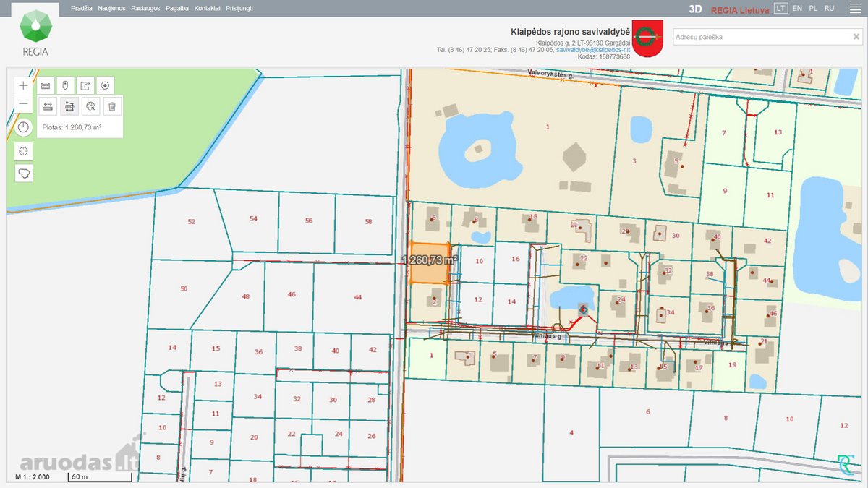868x488 pixels.
Task: Click the Plotas: 1 260,73 m² readout
Action: point(72,127)
